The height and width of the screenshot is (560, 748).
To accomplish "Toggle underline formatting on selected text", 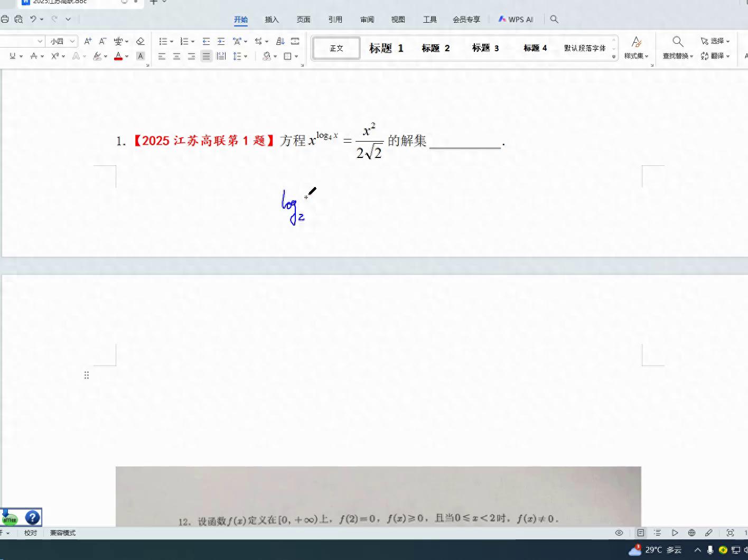I will point(12,55).
